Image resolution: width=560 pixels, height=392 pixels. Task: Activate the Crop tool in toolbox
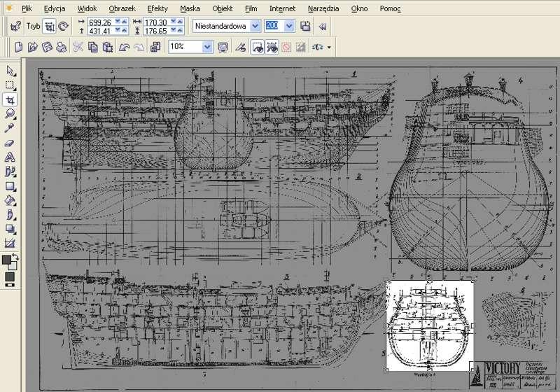[x=10, y=100]
